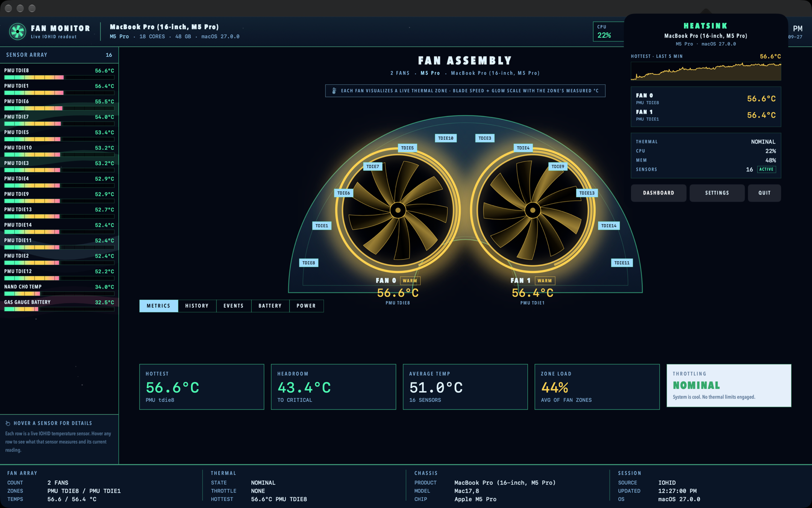The width and height of the screenshot is (812, 508).
Task: Open the Events tab
Action: coord(233,306)
